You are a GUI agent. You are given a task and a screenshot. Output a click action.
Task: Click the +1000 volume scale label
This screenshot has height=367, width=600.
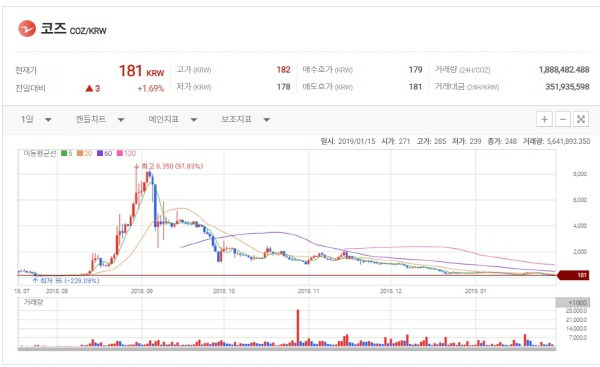point(573,302)
